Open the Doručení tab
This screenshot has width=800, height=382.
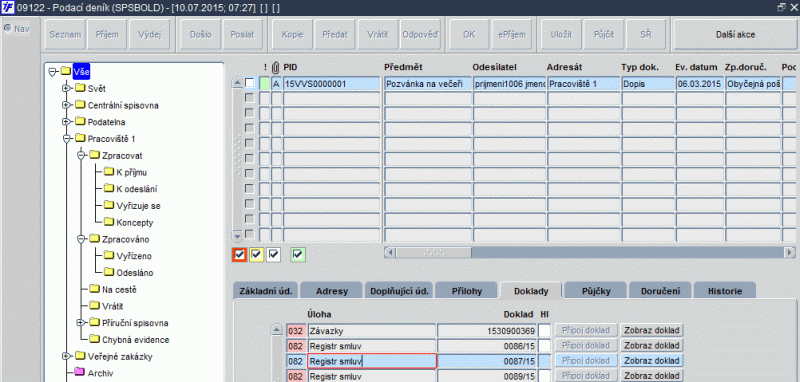pos(661,291)
